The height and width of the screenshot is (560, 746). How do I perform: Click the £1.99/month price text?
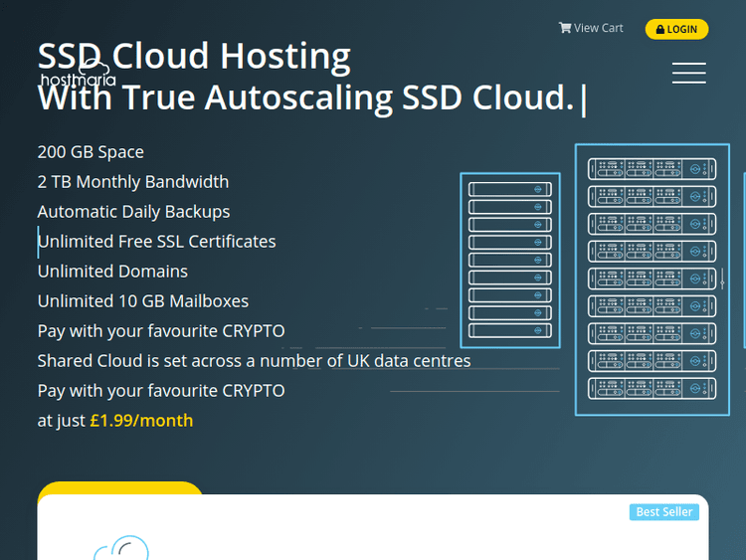[x=141, y=420]
